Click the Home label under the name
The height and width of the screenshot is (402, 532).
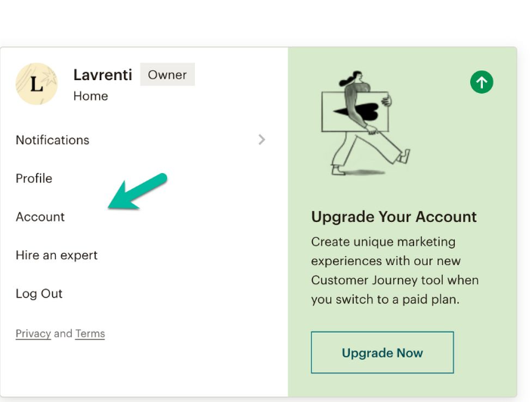(91, 96)
